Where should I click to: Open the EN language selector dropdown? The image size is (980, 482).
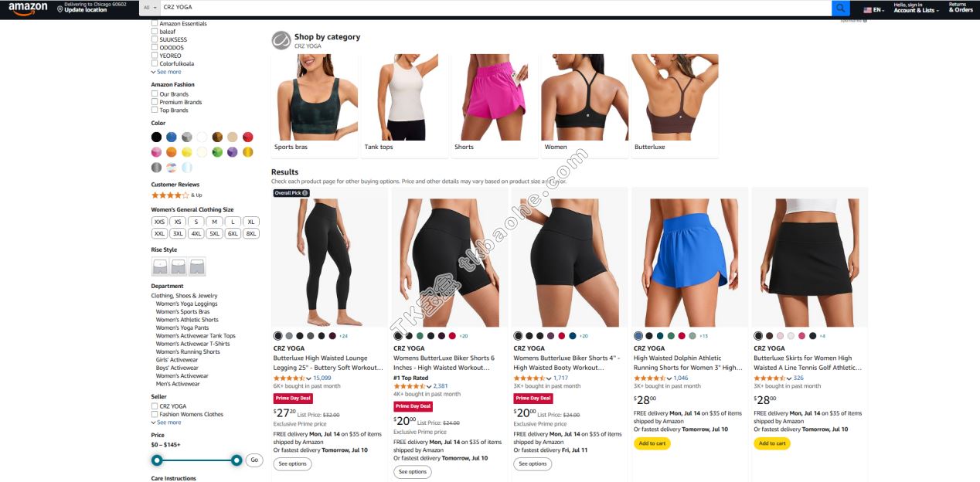pyautogui.click(x=873, y=10)
